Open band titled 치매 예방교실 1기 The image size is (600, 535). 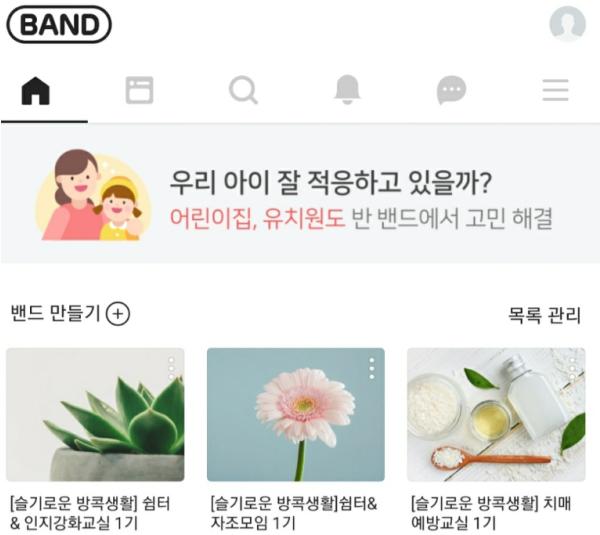coord(491,513)
